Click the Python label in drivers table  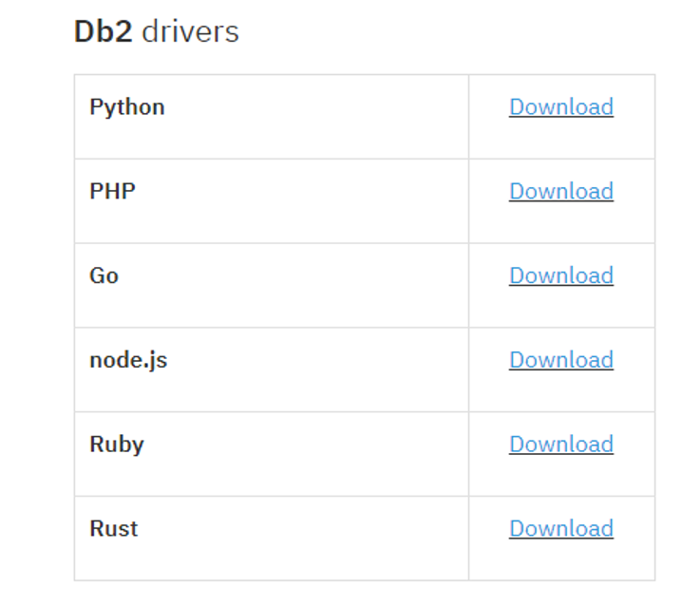[127, 107]
